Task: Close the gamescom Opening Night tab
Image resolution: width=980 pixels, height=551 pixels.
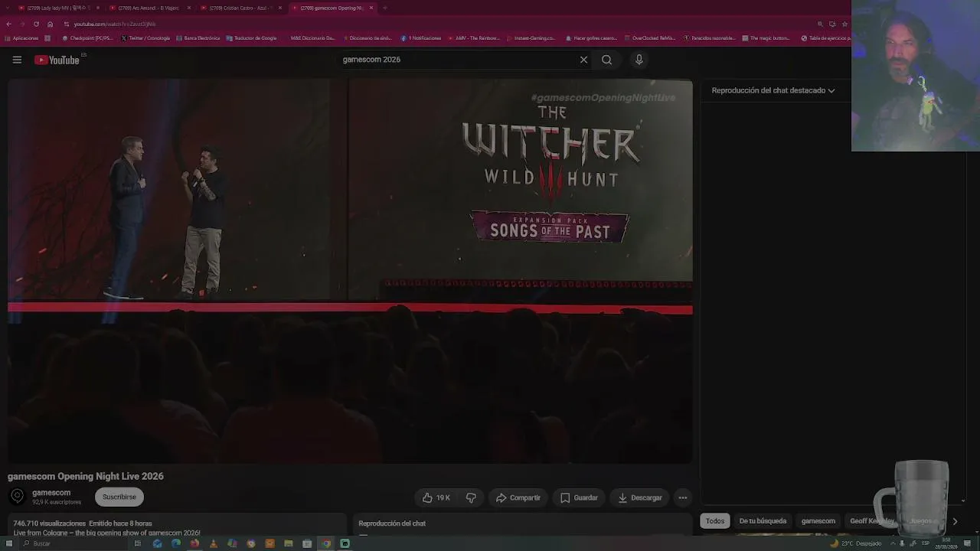Action: pyautogui.click(x=371, y=8)
